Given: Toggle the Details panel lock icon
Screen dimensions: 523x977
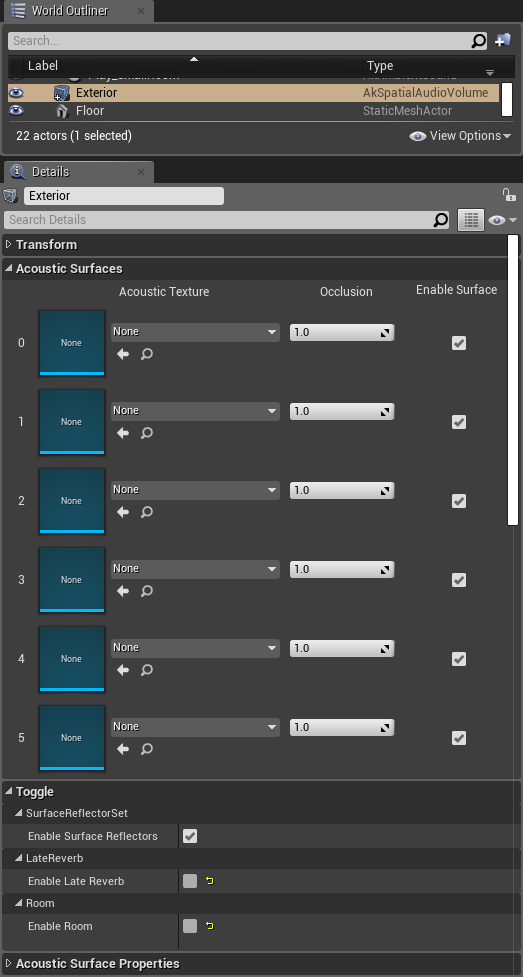Looking at the screenshot, I should pyautogui.click(x=509, y=194).
